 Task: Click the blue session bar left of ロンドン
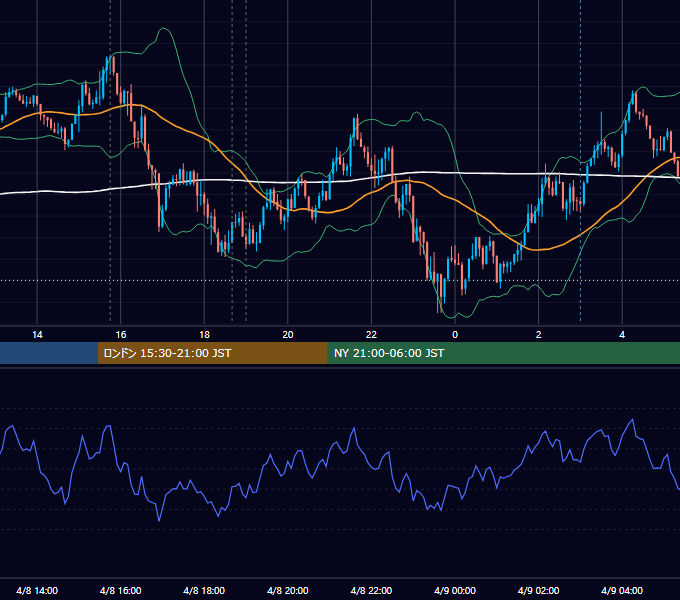coord(49,353)
